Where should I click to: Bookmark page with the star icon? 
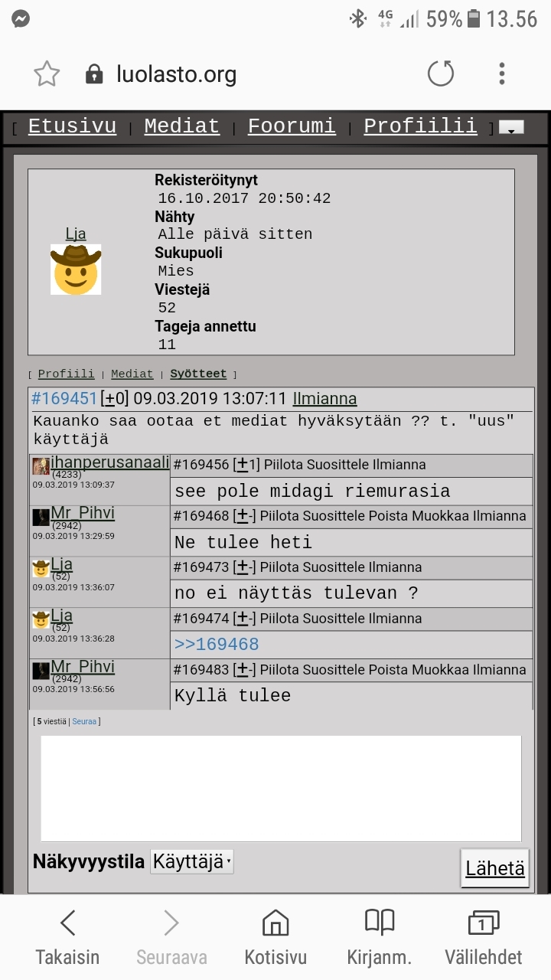(47, 74)
